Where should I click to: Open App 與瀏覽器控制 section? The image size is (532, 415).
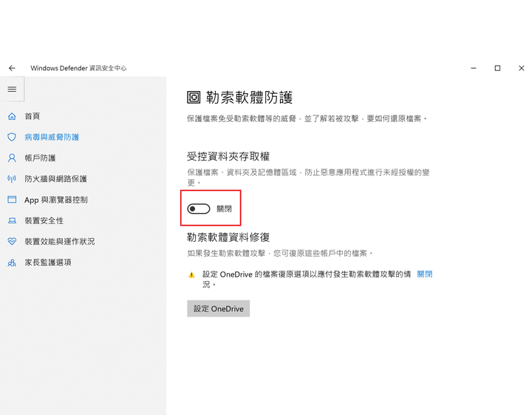coord(56,200)
